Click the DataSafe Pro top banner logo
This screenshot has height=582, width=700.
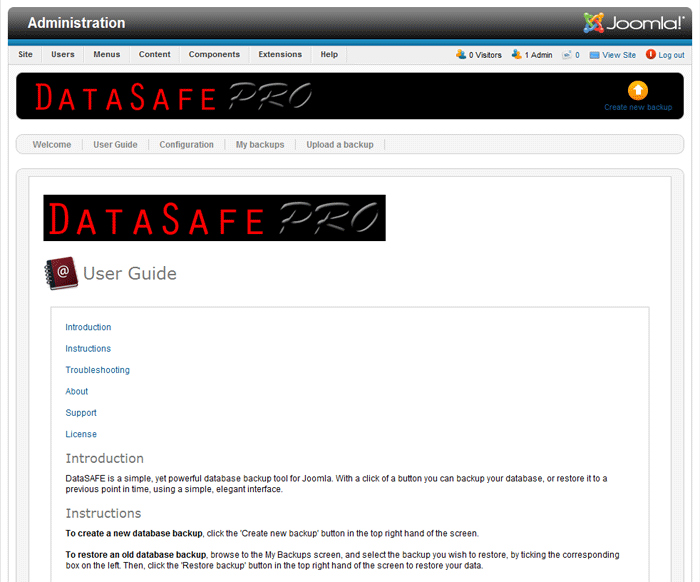[x=173, y=96]
